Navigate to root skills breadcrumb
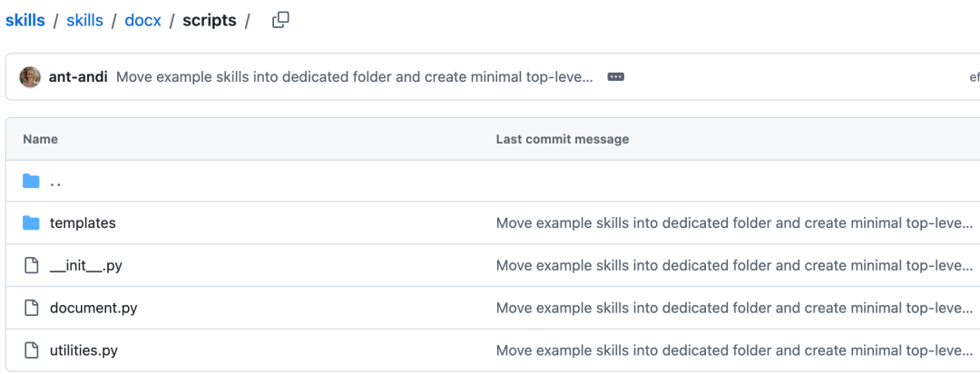This screenshot has height=374, width=980. tap(25, 20)
